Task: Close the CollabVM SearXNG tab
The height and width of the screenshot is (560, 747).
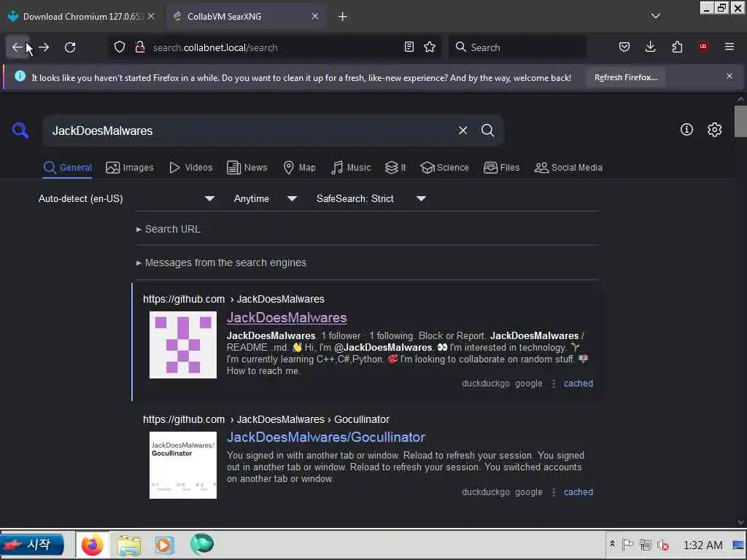Action: [315, 16]
